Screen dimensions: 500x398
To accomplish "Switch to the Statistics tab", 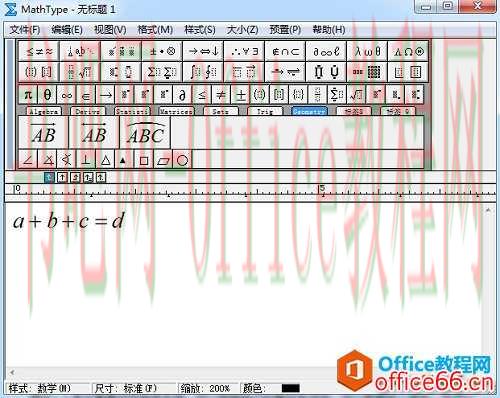I will 132,111.
